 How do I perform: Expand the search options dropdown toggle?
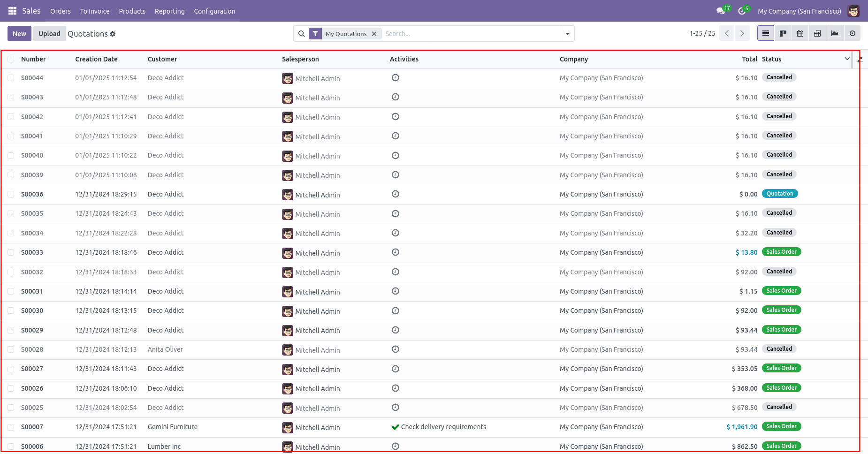click(568, 34)
